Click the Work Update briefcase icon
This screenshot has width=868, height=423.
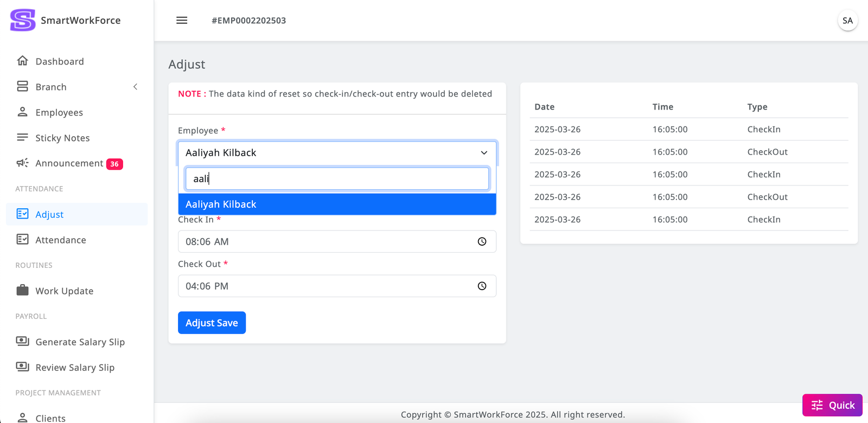pyautogui.click(x=22, y=291)
